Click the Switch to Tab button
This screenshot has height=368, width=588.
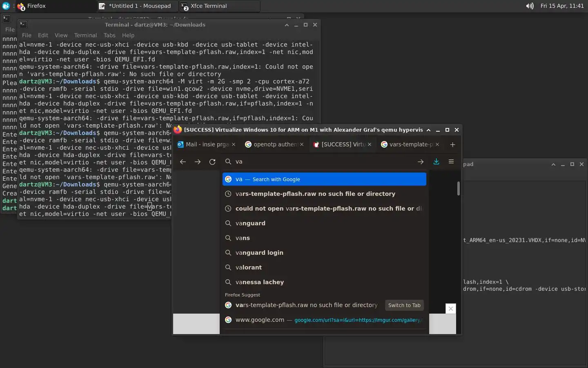pyautogui.click(x=404, y=305)
